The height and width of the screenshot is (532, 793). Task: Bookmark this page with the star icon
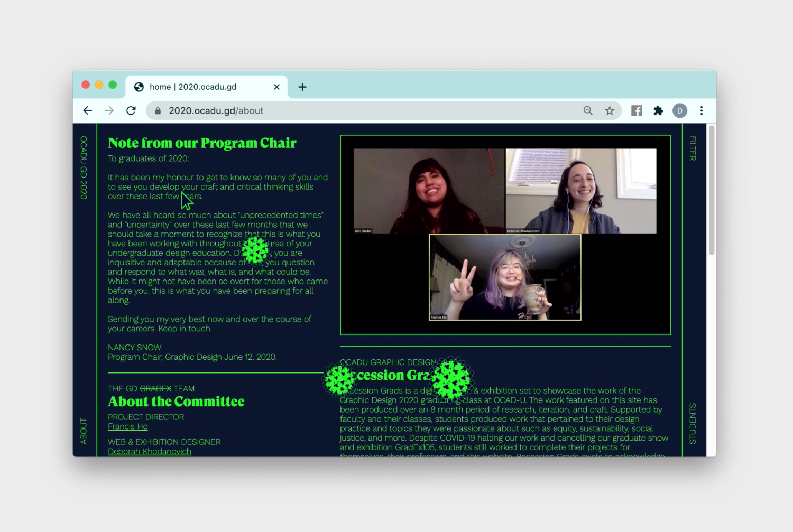610,110
